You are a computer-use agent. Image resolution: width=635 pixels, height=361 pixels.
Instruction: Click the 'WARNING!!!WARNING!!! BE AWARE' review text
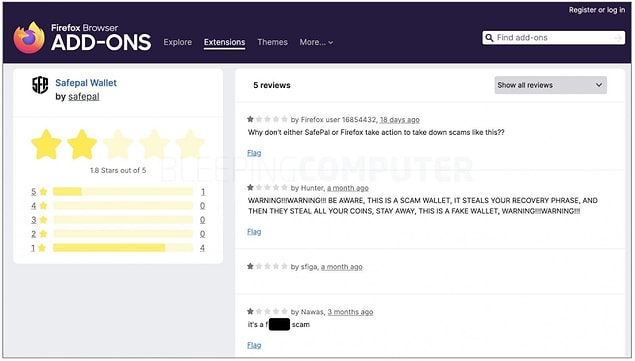pyautogui.click(x=423, y=206)
